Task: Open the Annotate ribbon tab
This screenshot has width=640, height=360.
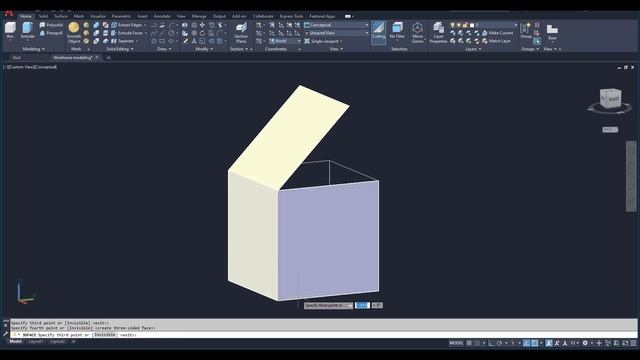Action: pos(162,16)
